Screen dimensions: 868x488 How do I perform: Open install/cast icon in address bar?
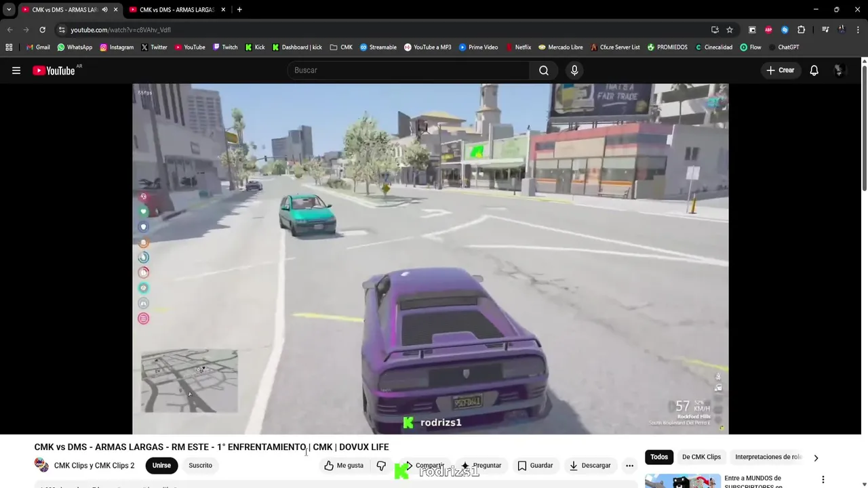click(x=715, y=30)
